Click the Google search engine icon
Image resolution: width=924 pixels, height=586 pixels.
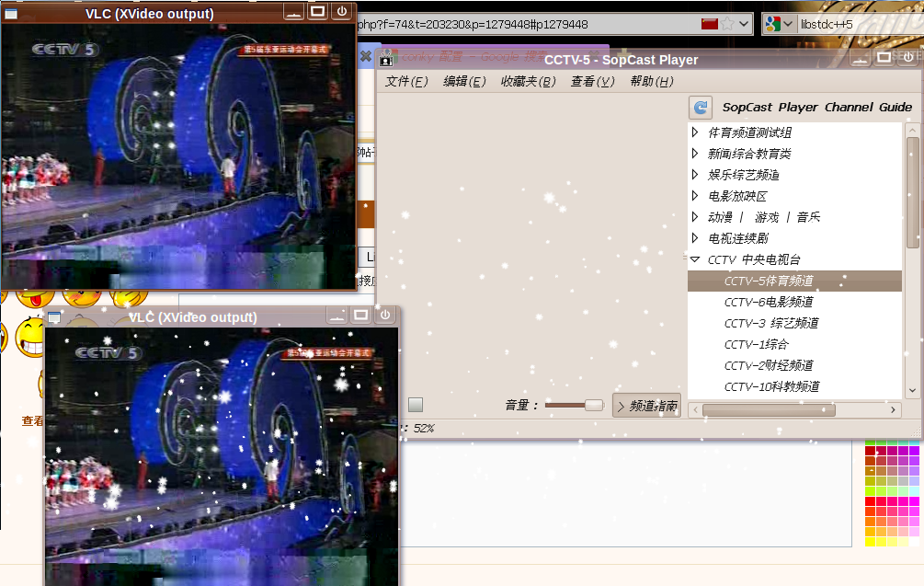pos(772,24)
